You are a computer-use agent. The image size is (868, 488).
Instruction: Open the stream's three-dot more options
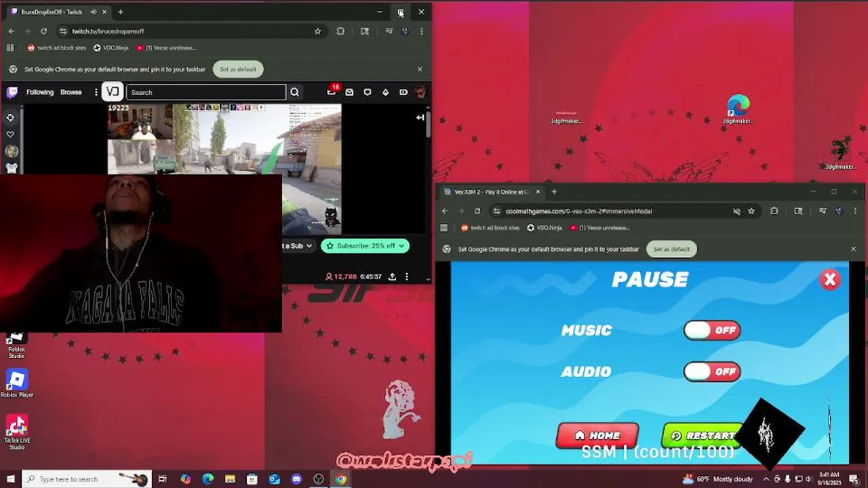[407, 277]
